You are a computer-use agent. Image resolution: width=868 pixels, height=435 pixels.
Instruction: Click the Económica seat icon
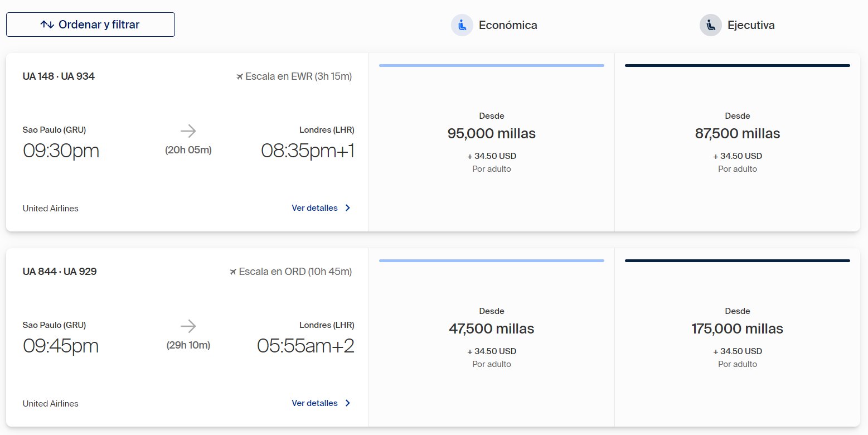click(x=462, y=25)
